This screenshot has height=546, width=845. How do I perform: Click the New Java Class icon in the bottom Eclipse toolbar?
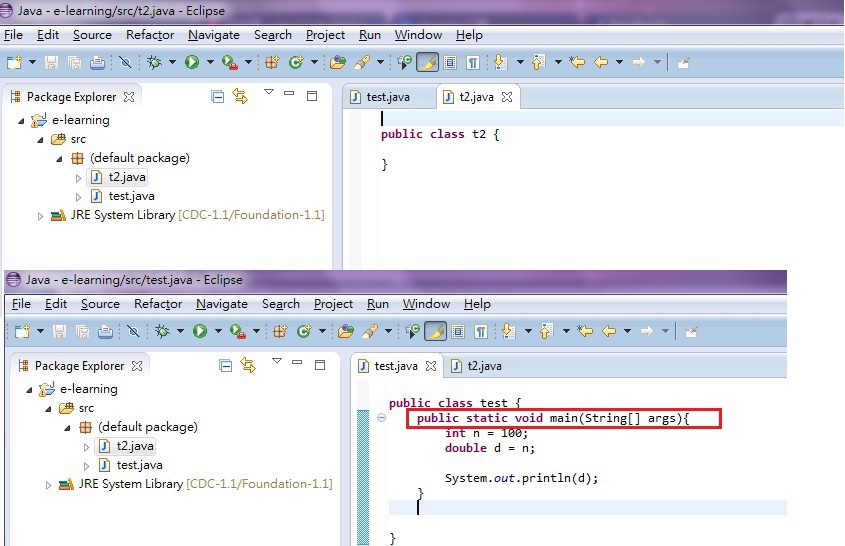click(304, 331)
